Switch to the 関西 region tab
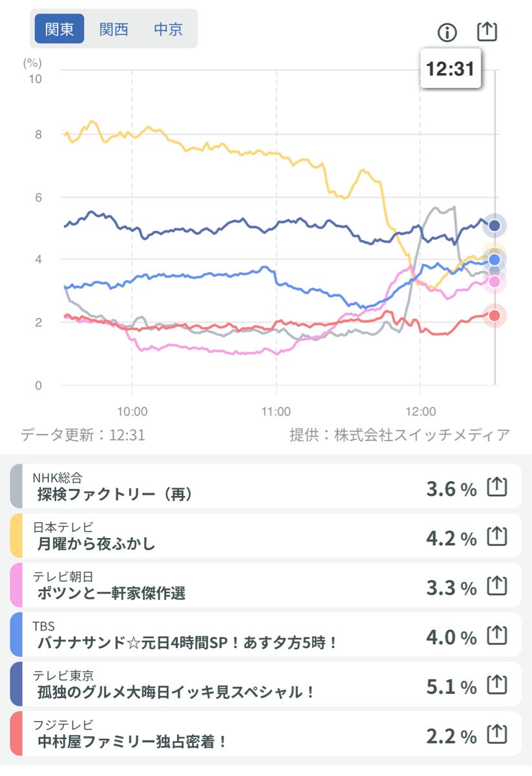Image resolution: width=532 pixels, height=776 pixels. (x=114, y=29)
